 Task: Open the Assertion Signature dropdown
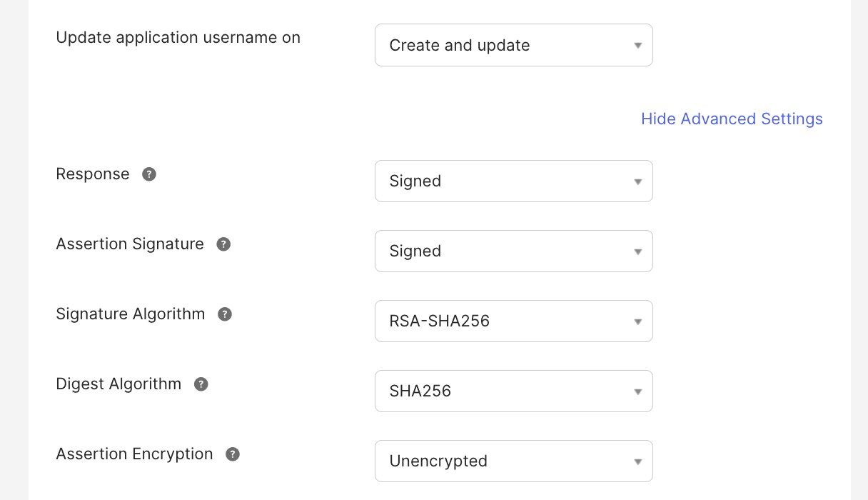513,251
